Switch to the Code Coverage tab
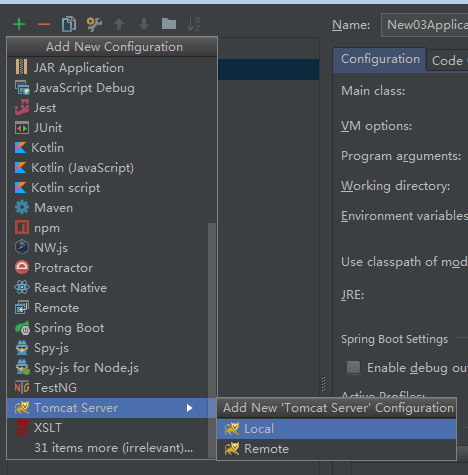This screenshot has height=475, width=468. [447, 61]
